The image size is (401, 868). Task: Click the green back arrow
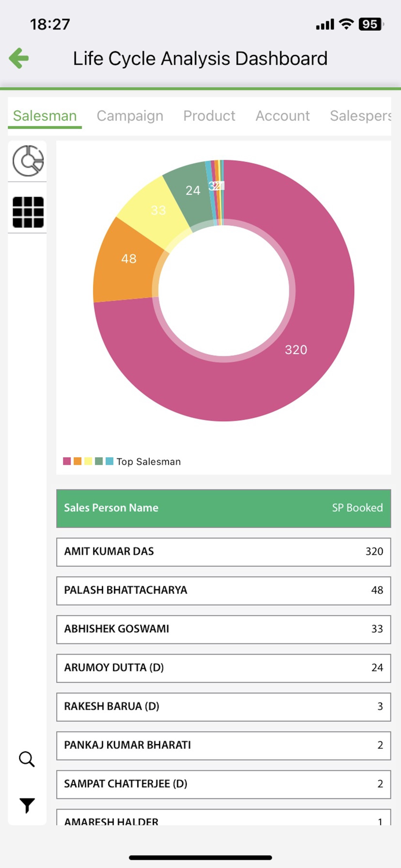pyautogui.click(x=19, y=58)
